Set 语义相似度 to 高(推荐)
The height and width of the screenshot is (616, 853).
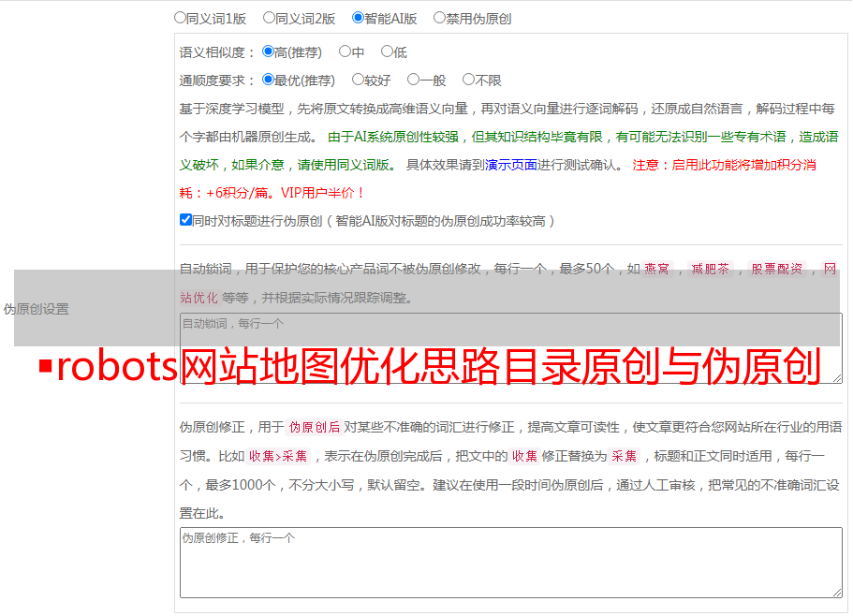(x=268, y=51)
